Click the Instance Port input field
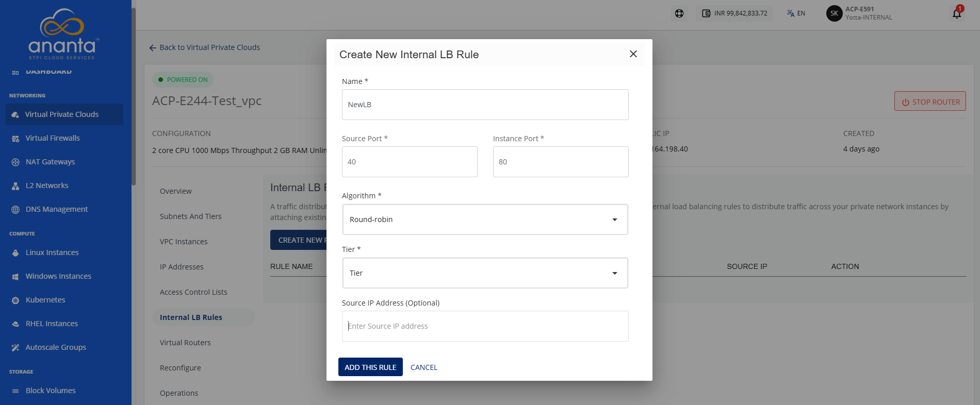The height and width of the screenshot is (405, 980). [561, 162]
